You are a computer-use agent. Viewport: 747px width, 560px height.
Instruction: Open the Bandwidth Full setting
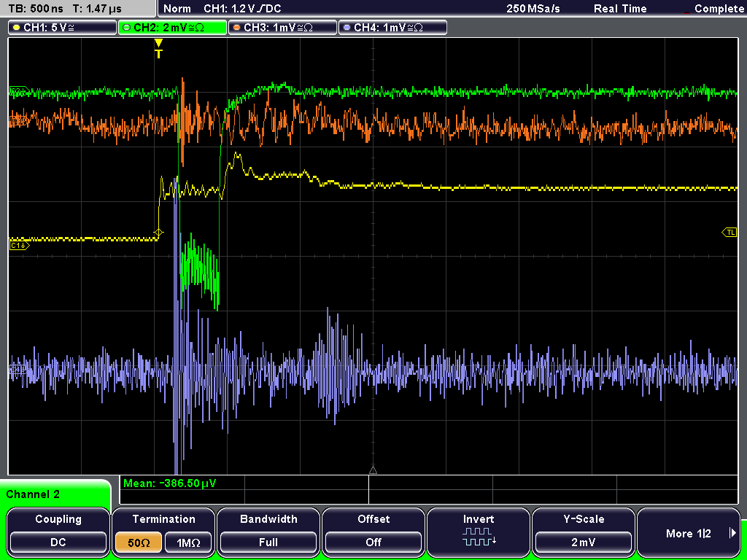(x=268, y=532)
